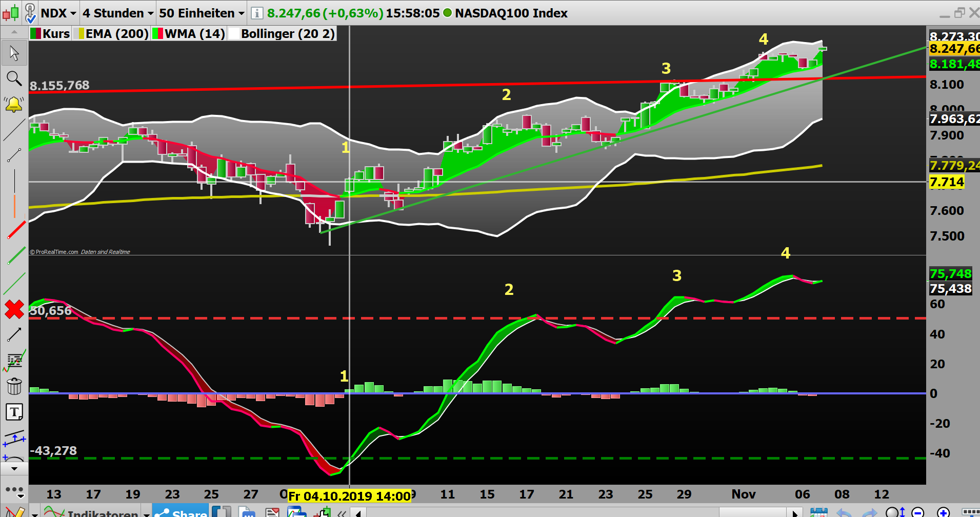Select the pointer/cursor tool
Viewport: 980px width, 517px height.
coord(14,52)
